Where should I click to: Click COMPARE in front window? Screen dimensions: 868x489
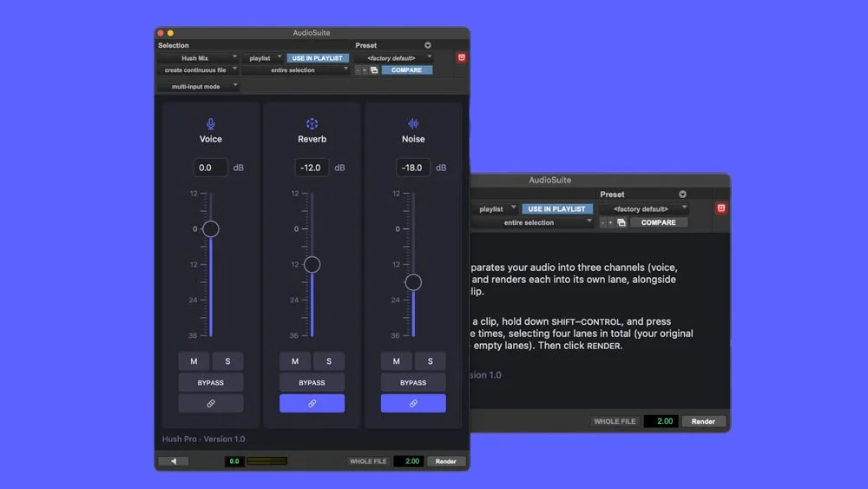point(406,70)
